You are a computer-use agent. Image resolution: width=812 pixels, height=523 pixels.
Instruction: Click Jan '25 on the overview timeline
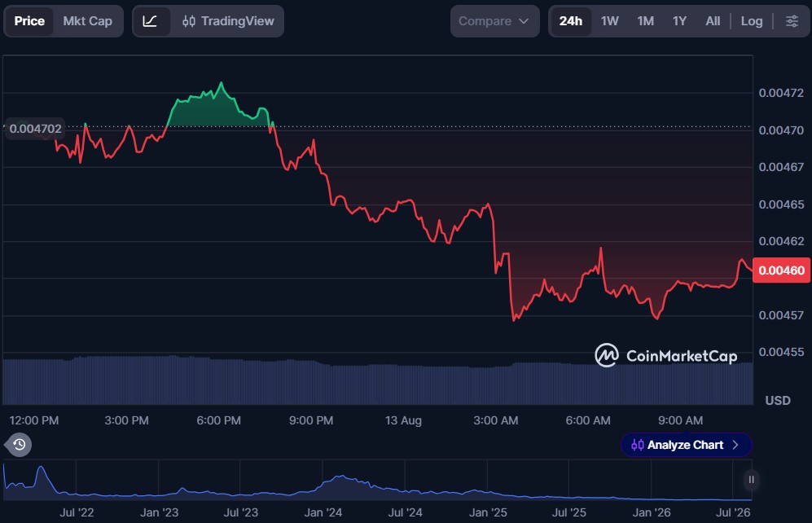[487, 512]
